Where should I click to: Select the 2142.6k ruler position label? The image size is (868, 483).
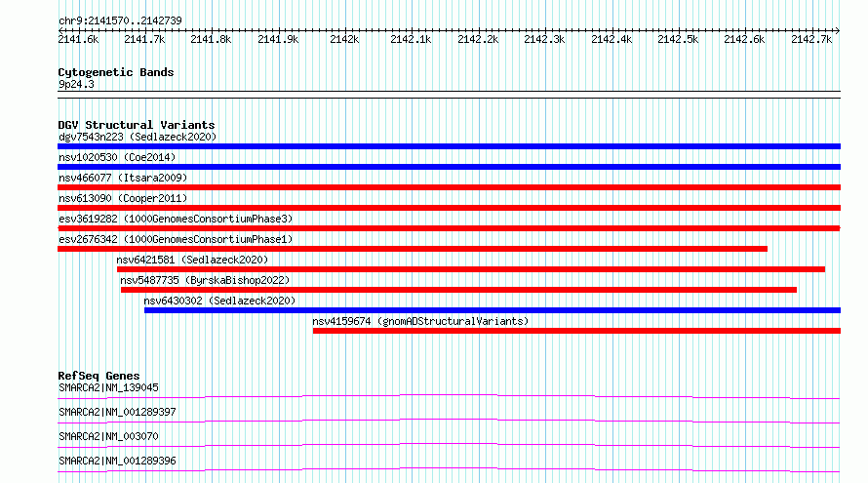pos(744,39)
